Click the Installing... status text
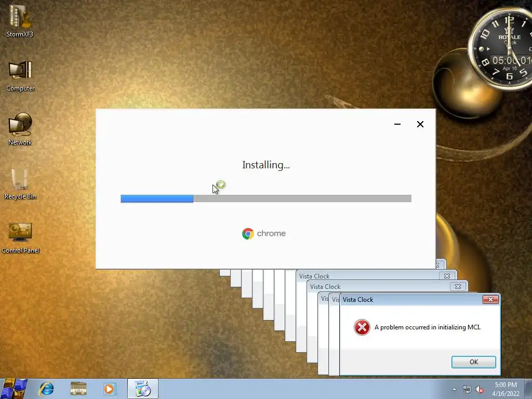This screenshot has height=399, width=532. point(266,165)
